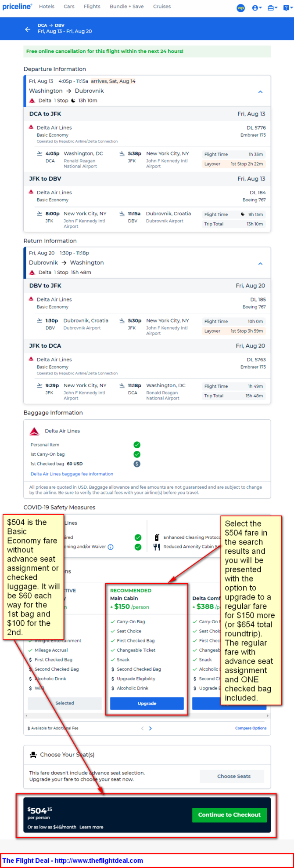Click the back arrow in blue header
This screenshot has width=294, height=868.
click(x=28, y=29)
